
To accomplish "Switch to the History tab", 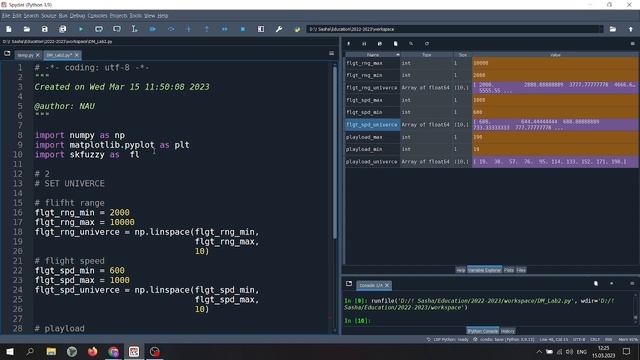I will tap(508, 331).
